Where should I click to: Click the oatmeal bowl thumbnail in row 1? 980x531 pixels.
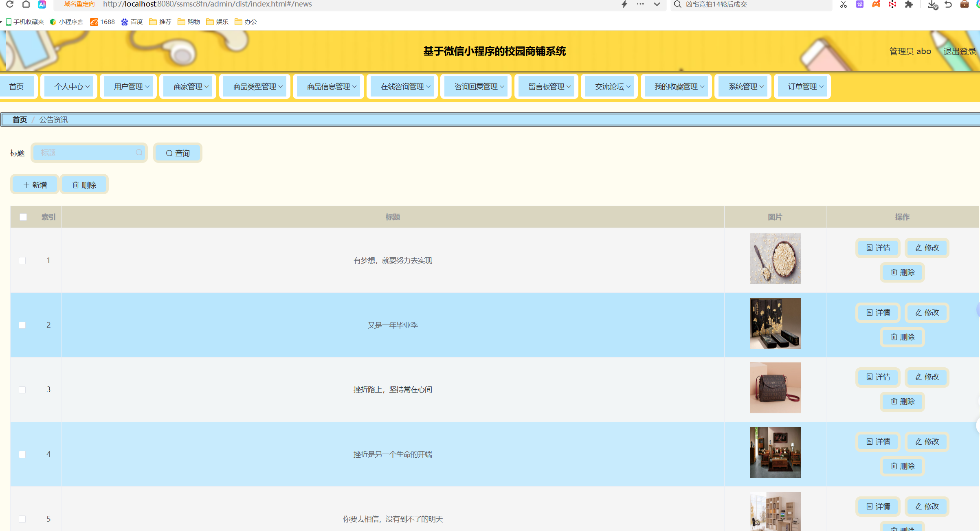[775, 259]
